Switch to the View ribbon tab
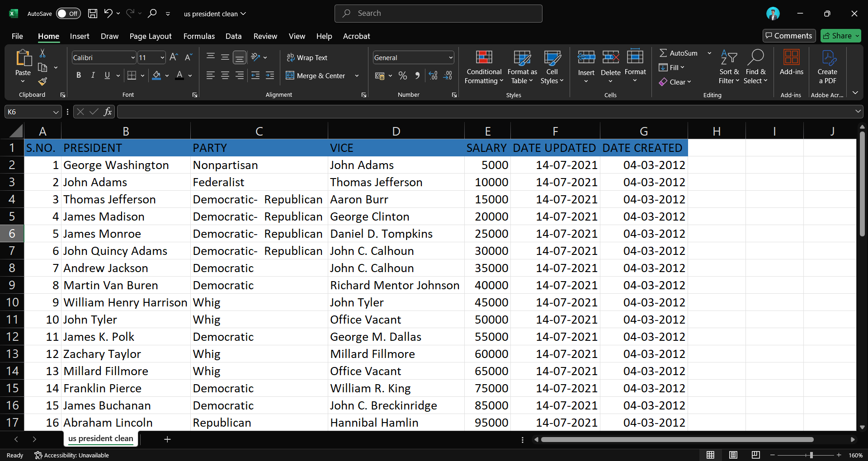The width and height of the screenshot is (868, 461). point(297,36)
